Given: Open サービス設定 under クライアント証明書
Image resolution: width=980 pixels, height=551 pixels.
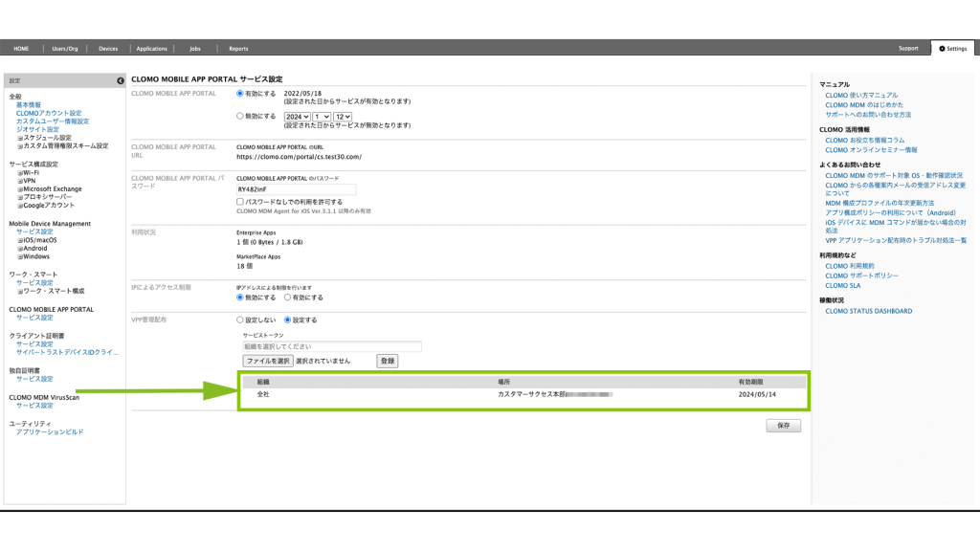Looking at the screenshot, I should pos(35,344).
